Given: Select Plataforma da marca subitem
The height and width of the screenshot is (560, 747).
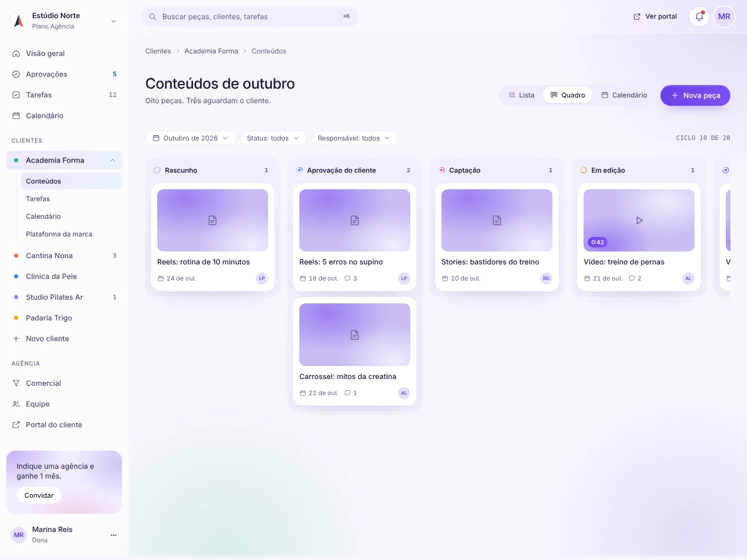Looking at the screenshot, I should (71, 234).
